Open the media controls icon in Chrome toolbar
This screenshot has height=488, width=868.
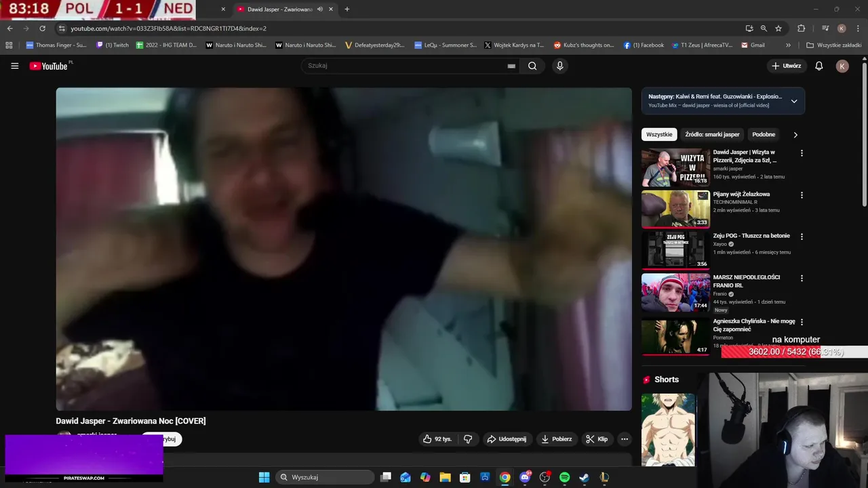pyautogui.click(x=825, y=28)
